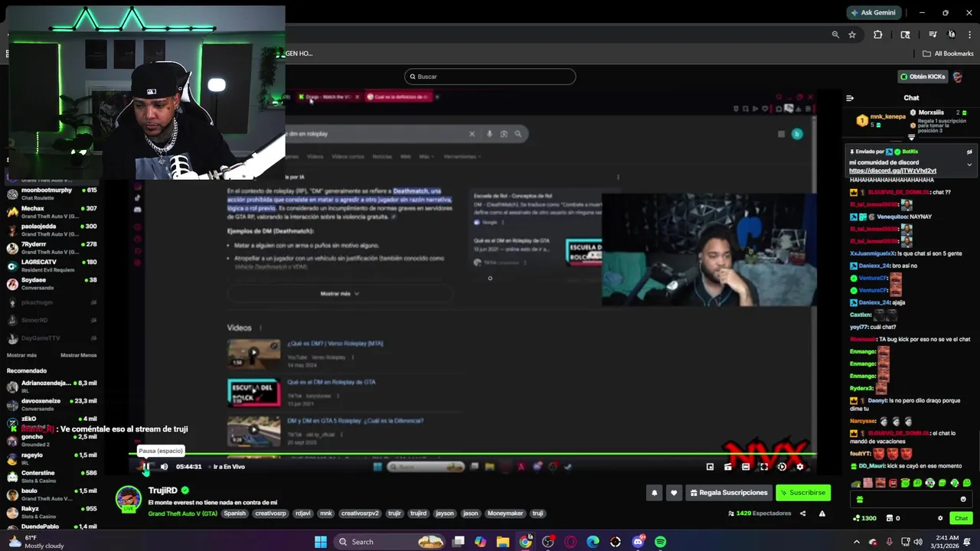Viewport: 980px width, 551px height.
Task: Click Mostrar Menos in sidebar
Action: point(78,355)
